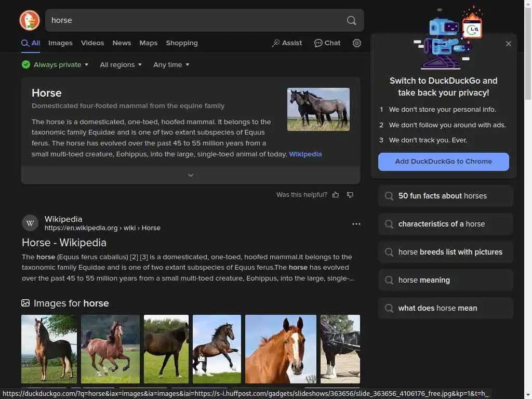532x399 pixels.
Task: Open dark bay horse on grass image
Action: click(x=166, y=349)
